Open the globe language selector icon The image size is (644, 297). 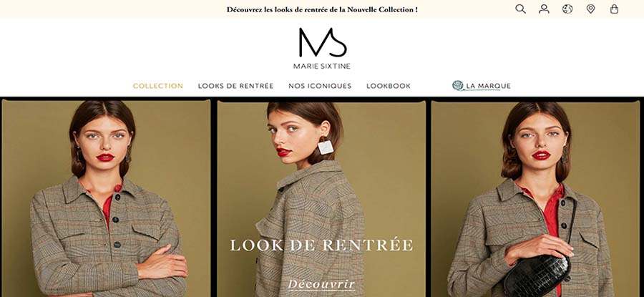point(567,9)
